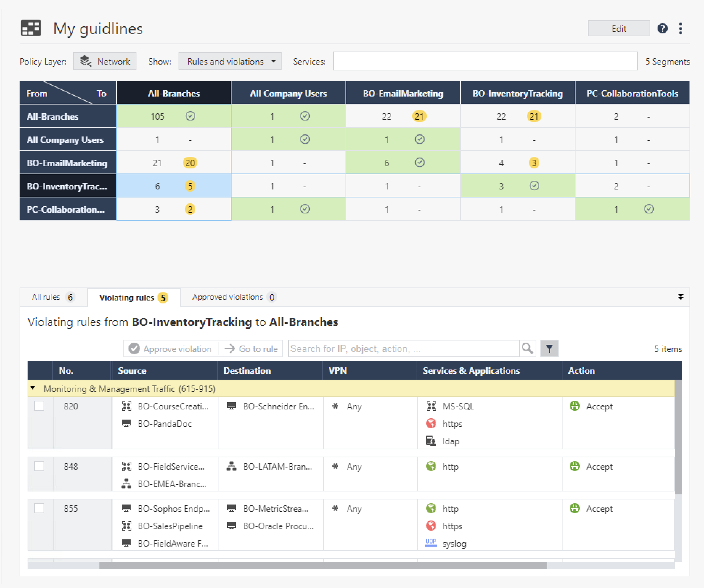
Task: Click the BO-LATAM-Bran... network icon
Action: coord(232,466)
